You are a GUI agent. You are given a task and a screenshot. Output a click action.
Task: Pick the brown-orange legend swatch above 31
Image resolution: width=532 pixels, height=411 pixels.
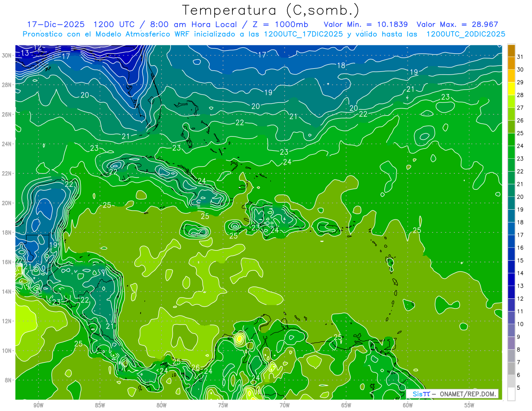click(x=511, y=51)
